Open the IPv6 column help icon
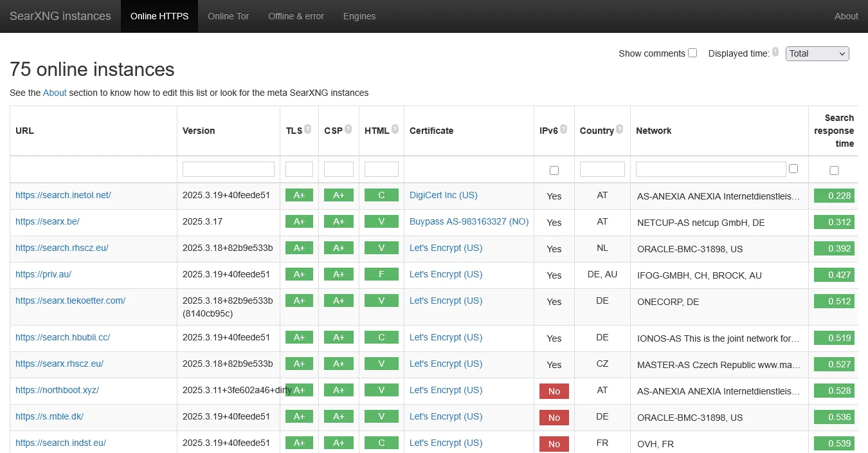Screen dimensions: 868x453 click(563, 129)
